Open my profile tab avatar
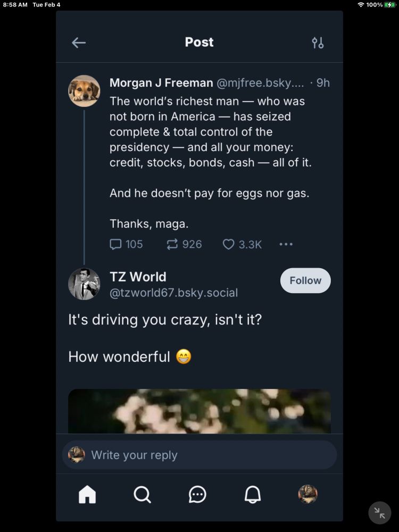 point(307,494)
